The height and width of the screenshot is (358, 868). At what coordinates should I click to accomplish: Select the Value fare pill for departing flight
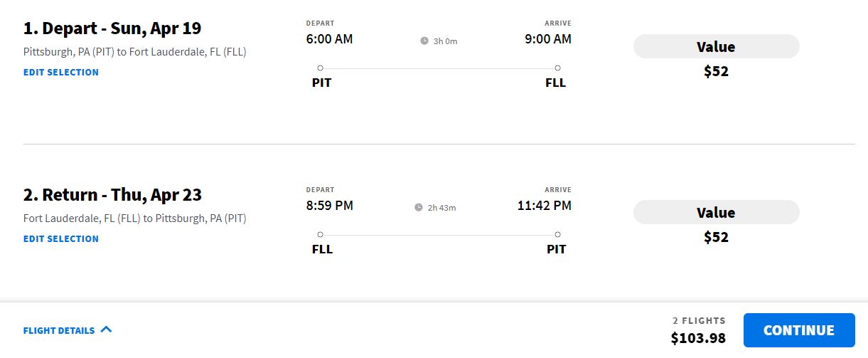pos(716,47)
